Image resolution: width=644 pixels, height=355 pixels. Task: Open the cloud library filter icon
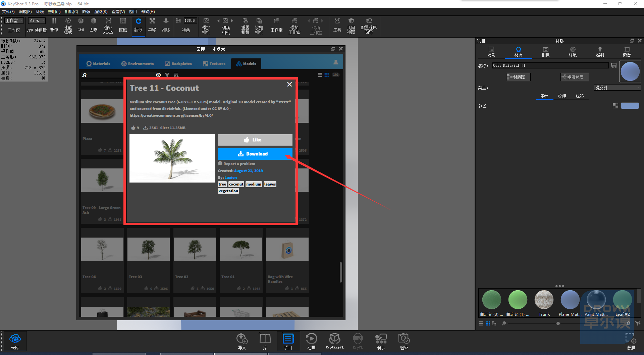167,75
